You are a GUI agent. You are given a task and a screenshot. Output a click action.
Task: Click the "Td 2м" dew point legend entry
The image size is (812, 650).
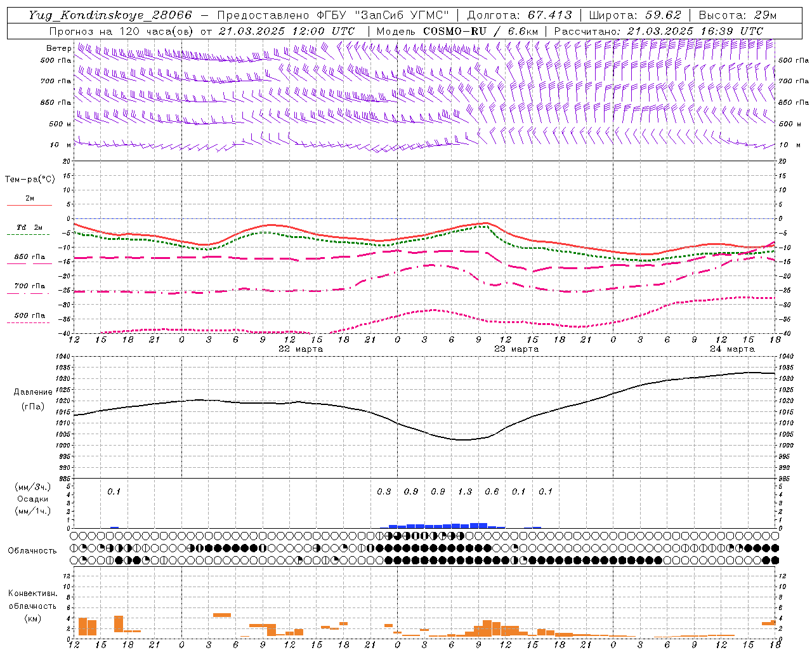coord(30,227)
